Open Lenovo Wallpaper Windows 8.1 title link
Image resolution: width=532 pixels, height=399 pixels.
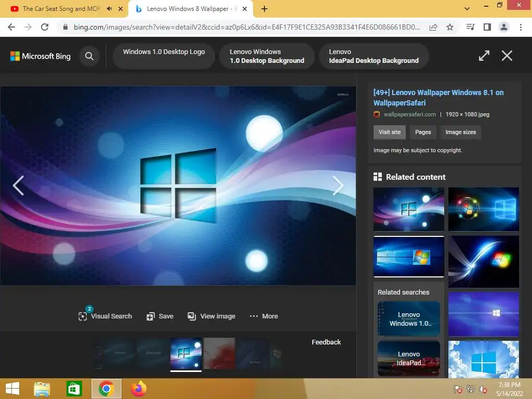coord(438,97)
